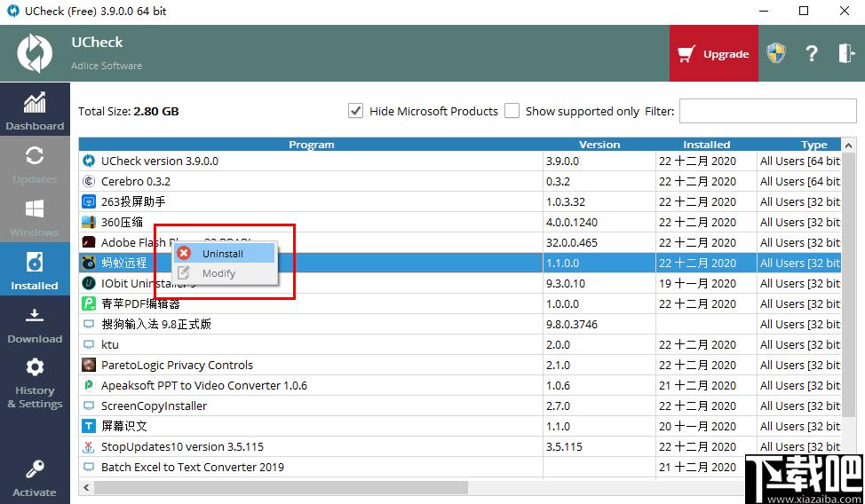Click the 蚂蚁远程 program icon
The width and height of the screenshot is (865, 504).
tap(88, 263)
